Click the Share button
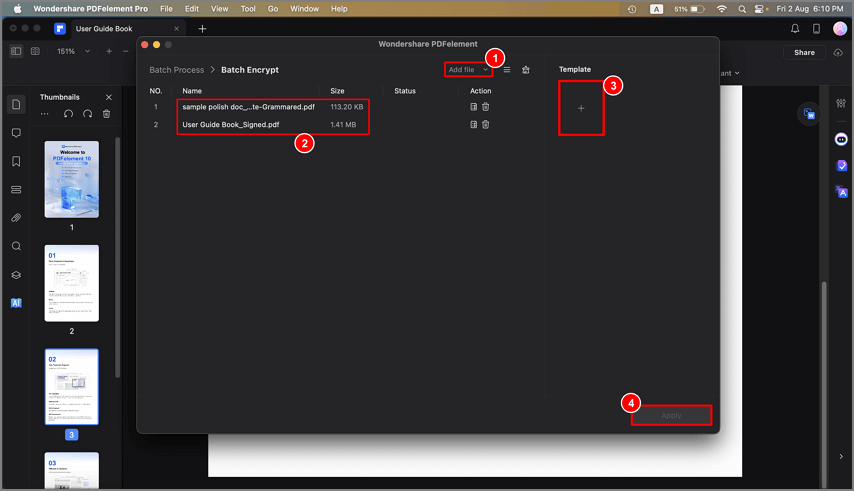 804,52
